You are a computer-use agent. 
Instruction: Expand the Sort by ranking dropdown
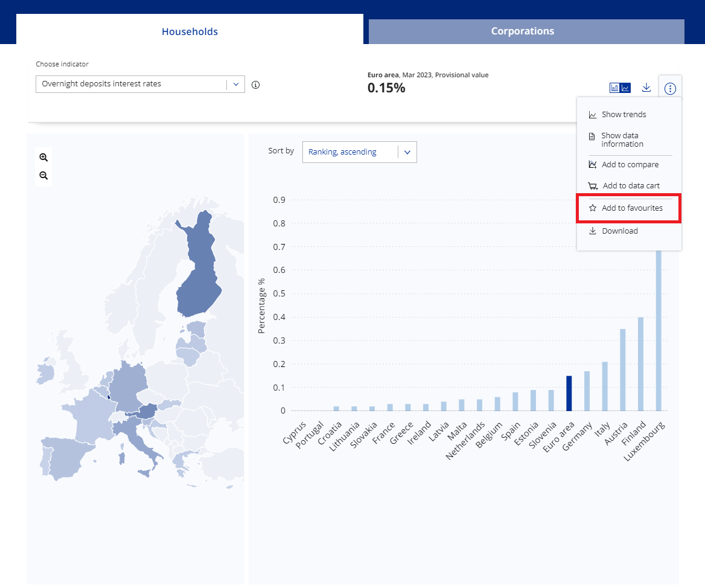point(359,153)
